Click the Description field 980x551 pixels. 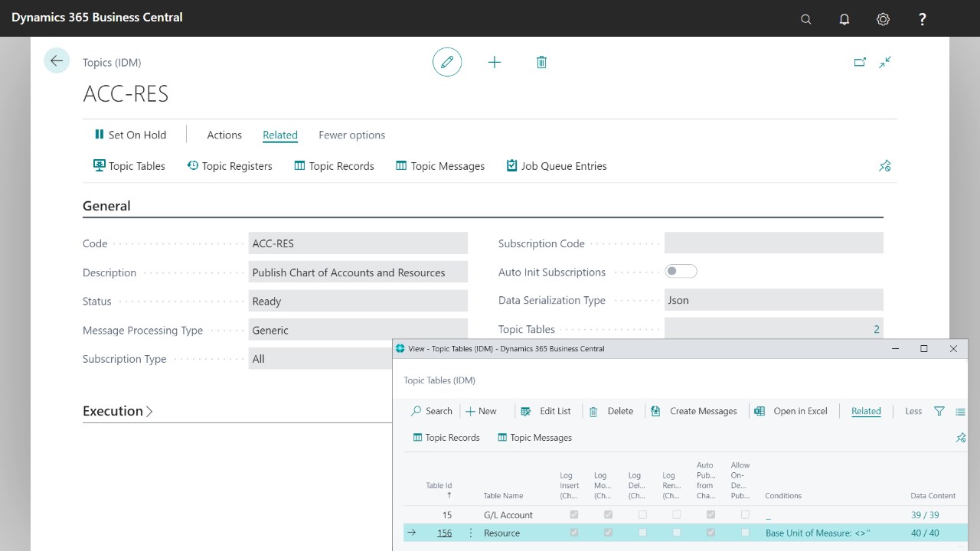pyautogui.click(x=358, y=272)
